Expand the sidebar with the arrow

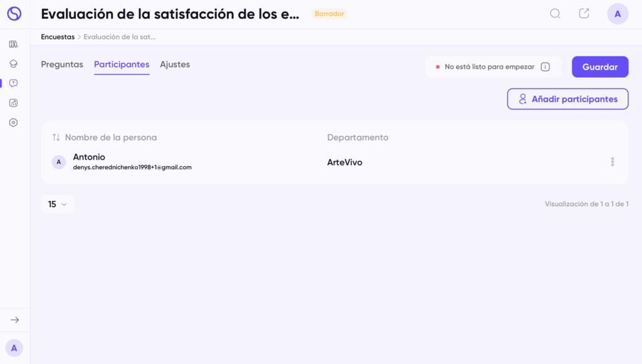pyautogui.click(x=14, y=320)
